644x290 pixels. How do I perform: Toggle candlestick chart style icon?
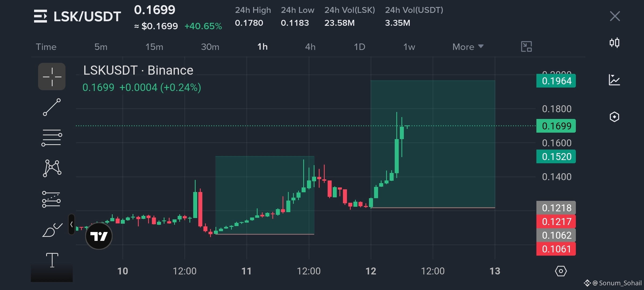tap(614, 43)
